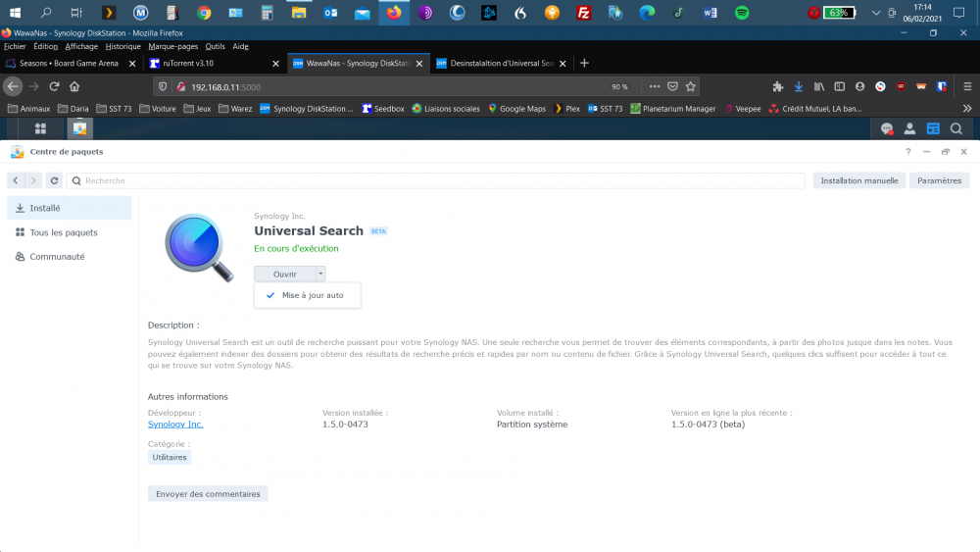Click Envoyer des commentaires button

(x=208, y=494)
